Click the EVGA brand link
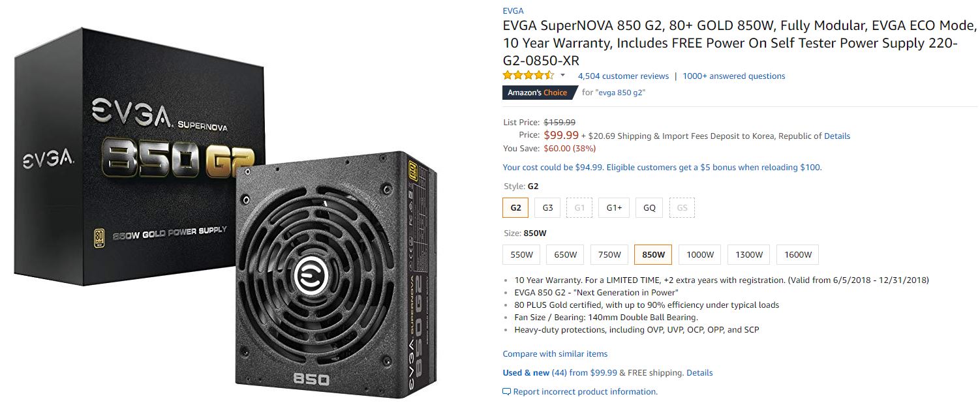 click(x=513, y=10)
